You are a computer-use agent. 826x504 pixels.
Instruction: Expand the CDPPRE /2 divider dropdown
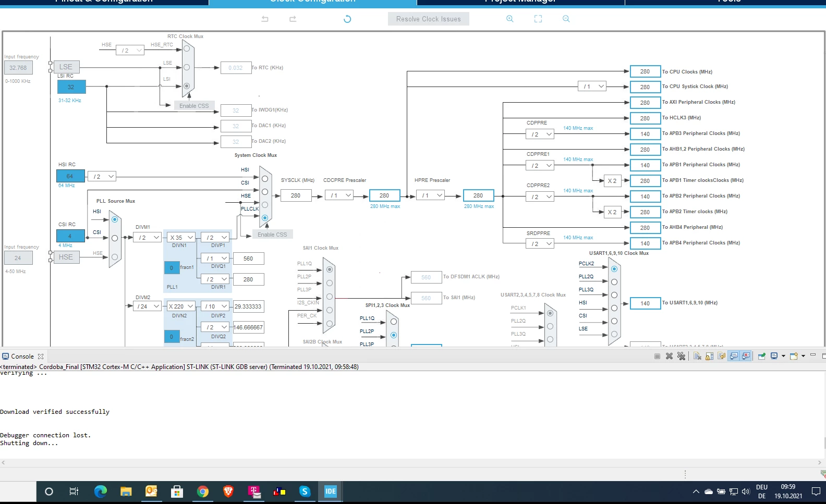tap(540, 134)
